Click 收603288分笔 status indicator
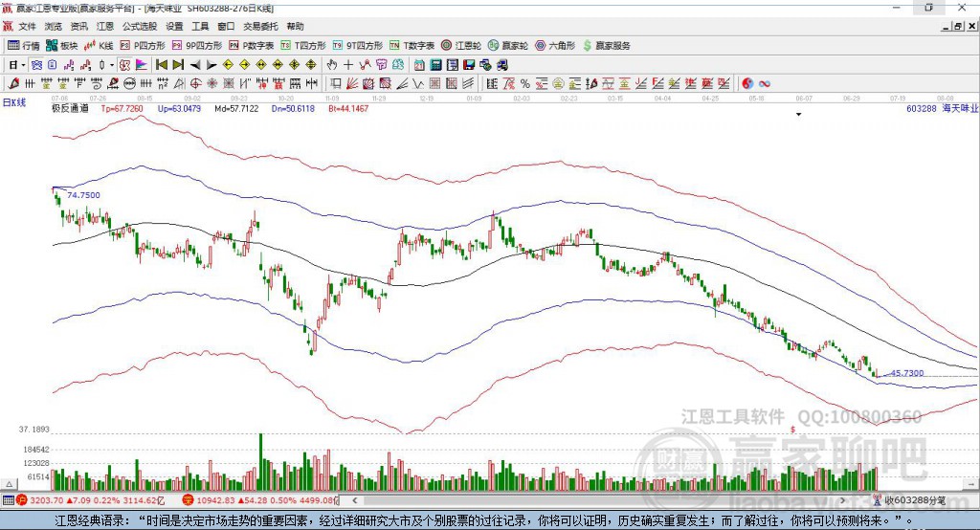 [910, 500]
